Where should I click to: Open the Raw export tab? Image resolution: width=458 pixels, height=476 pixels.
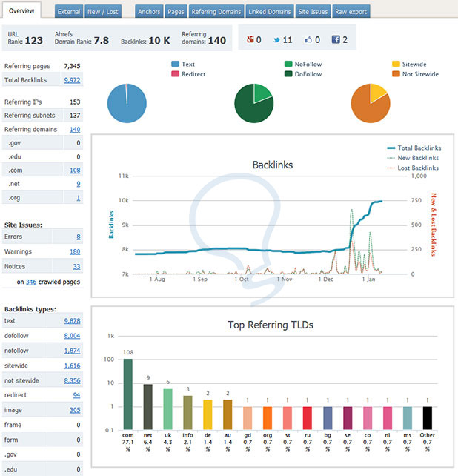pos(351,12)
